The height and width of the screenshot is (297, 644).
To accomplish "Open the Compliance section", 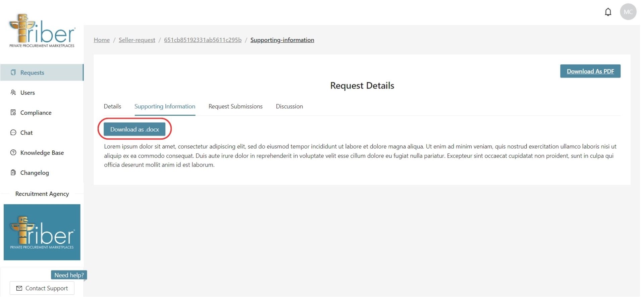I will (36, 113).
